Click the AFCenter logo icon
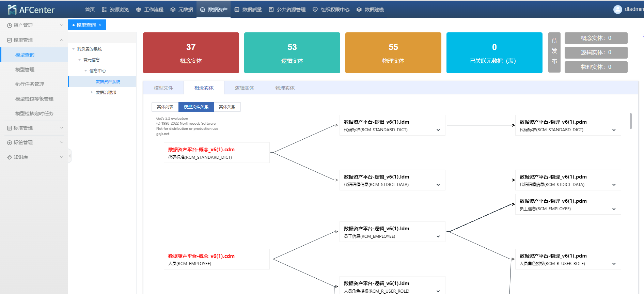Viewport: 644px width, 294px height. tap(12, 10)
